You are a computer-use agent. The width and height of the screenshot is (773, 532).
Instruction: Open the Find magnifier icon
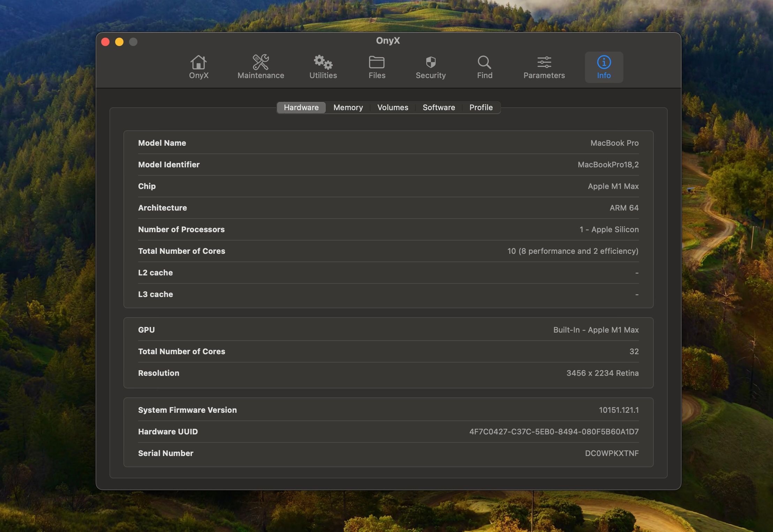(485, 67)
